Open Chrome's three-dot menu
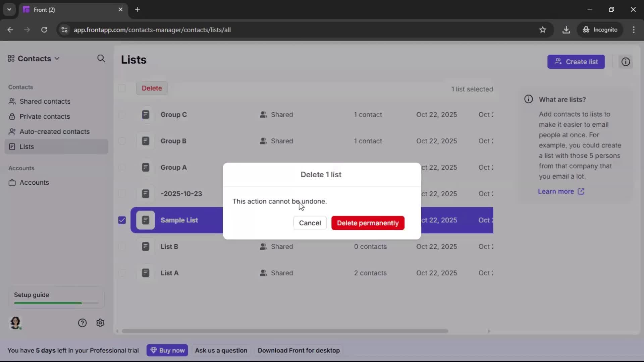Image resolution: width=644 pixels, height=362 pixels. (634, 29)
